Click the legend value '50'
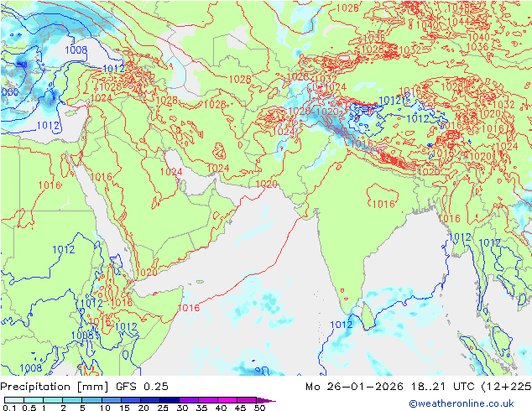Image resolution: width=532 pixels, height=411 pixels. point(259,408)
